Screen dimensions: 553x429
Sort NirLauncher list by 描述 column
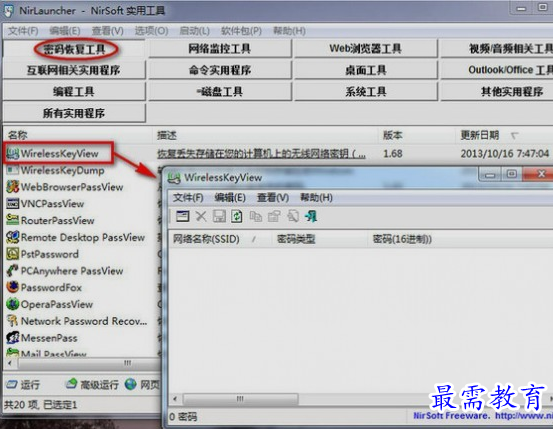pos(265,135)
